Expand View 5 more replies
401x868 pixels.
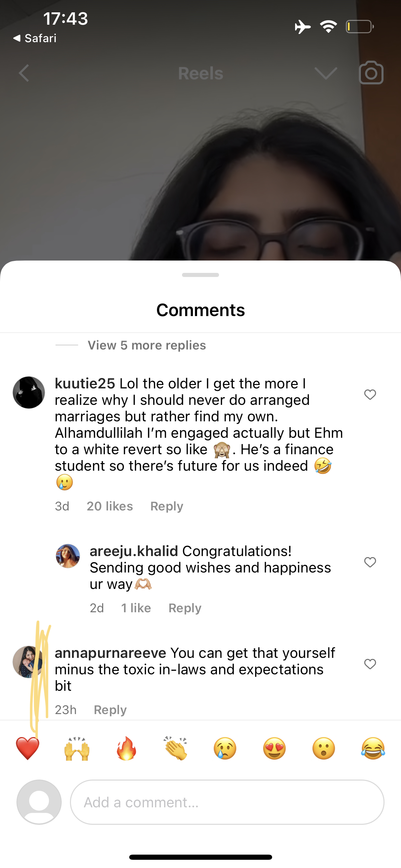point(147,345)
